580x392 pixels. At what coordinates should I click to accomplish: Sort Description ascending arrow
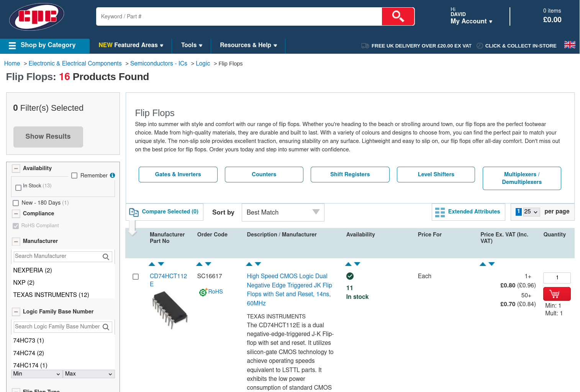pos(249,264)
